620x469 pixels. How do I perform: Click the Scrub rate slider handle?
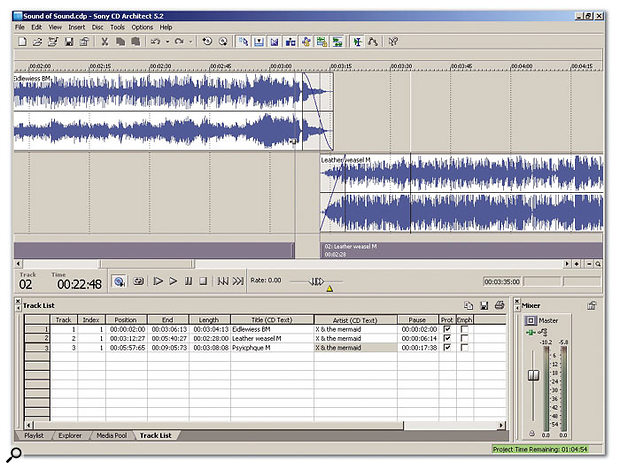pyautogui.click(x=316, y=282)
